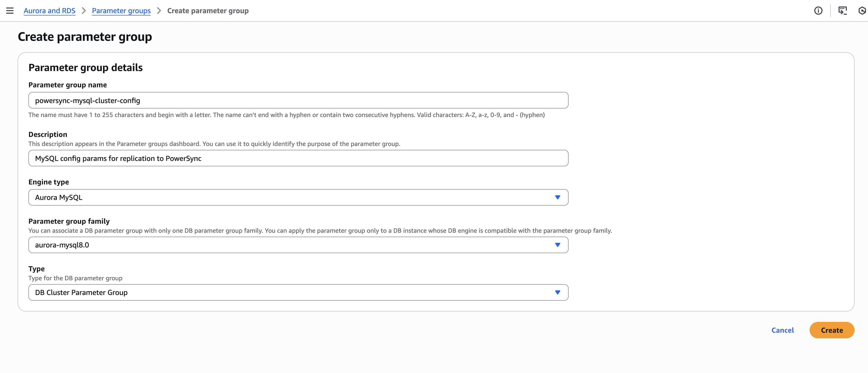
Task: Click chevron after Aurora and RDS breadcrumb
Action: click(84, 11)
